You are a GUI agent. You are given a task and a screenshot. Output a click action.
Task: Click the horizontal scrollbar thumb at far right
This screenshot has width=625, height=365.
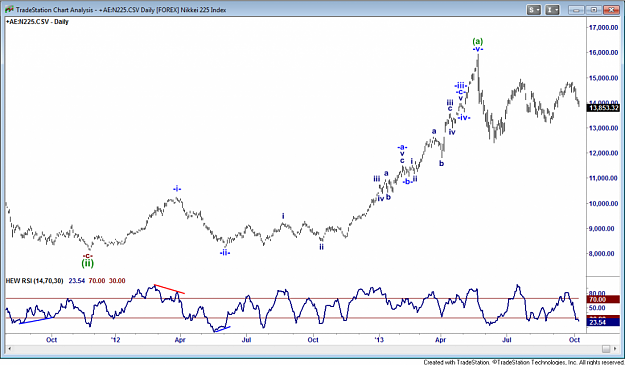pos(606,349)
